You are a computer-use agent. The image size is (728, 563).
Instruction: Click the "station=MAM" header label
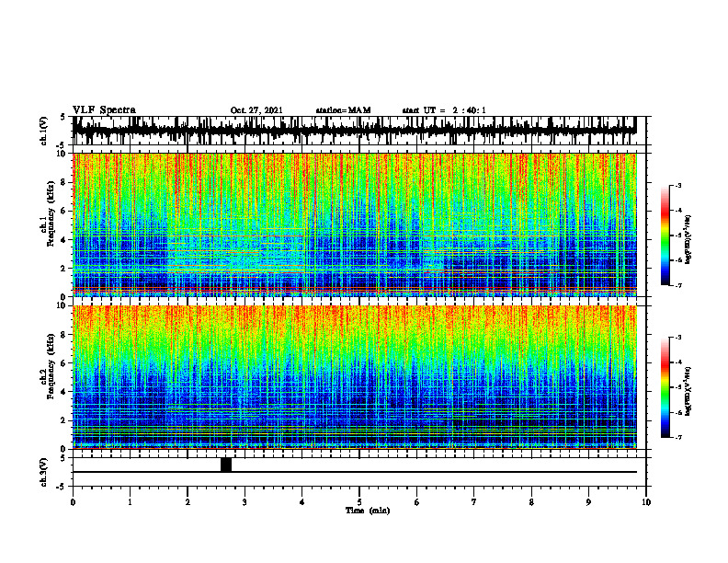(x=343, y=110)
